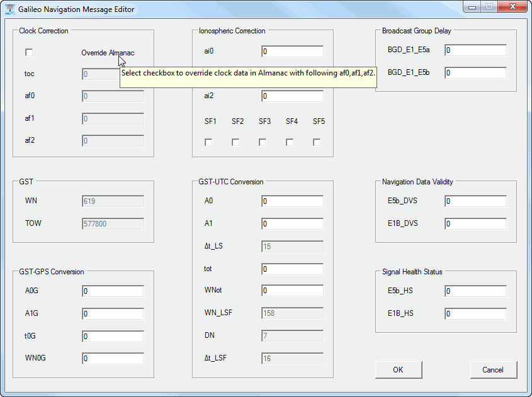The width and height of the screenshot is (532, 397).
Task: Click the Ionospheric Correction group title
Action: pyautogui.click(x=232, y=31)
